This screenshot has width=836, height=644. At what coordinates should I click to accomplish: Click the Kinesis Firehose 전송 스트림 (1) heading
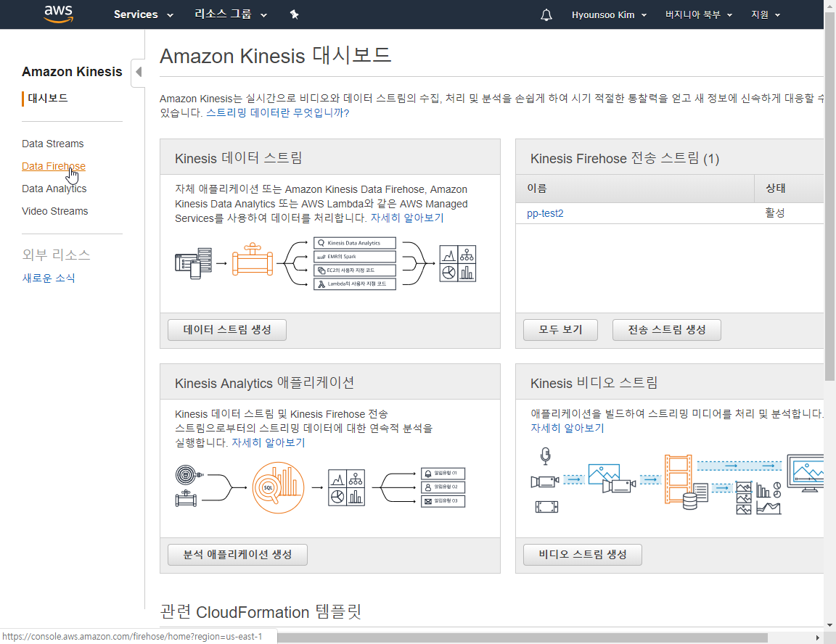[x=625, y=158]
